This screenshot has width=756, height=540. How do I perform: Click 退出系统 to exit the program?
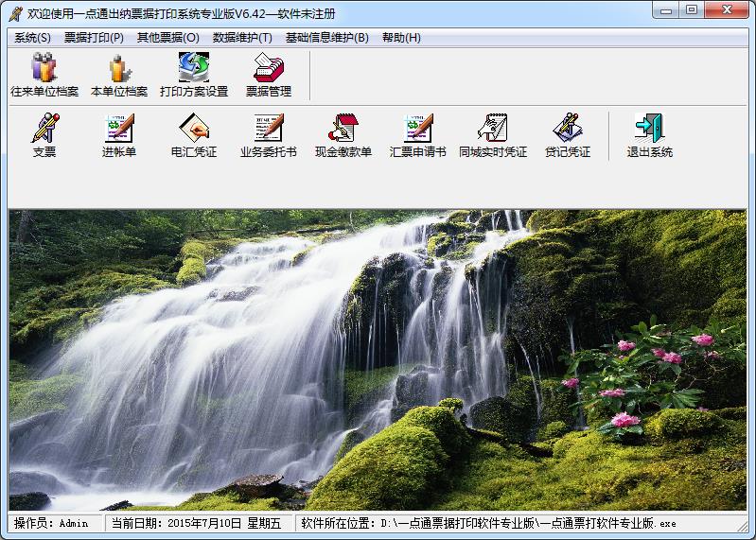click(649, 135)
